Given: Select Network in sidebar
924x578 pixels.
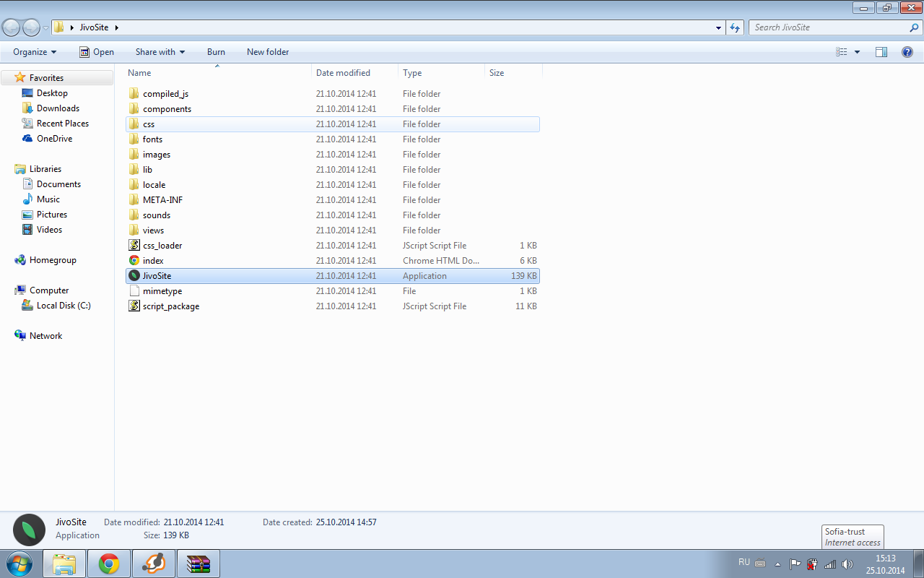Looking at the screenshot, I should [x=45, y=336].
